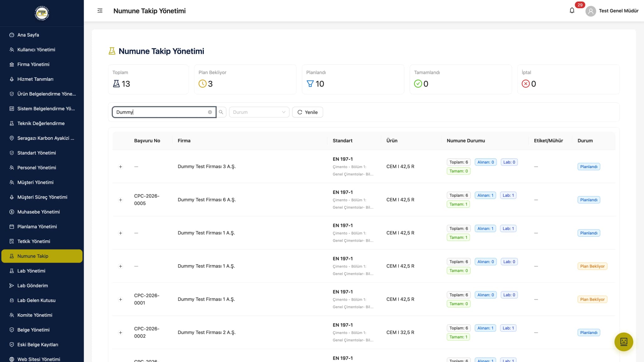Click the Planlama Yönetimi calendar icon

click(x=12, y=227)
